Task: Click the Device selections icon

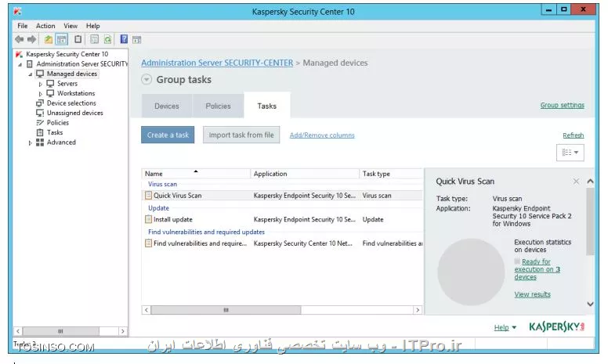Action: (x=39, y=103)
